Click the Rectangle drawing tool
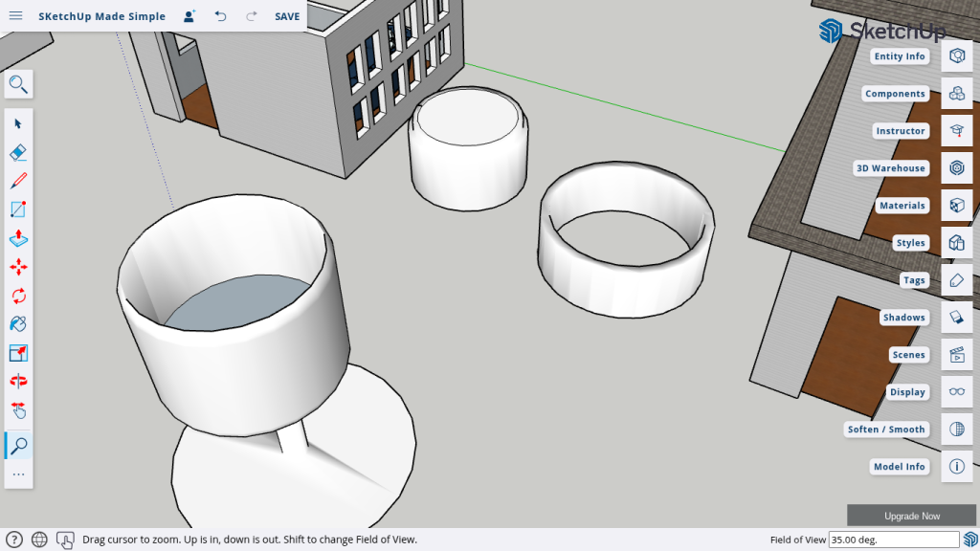Screen dimensions: 980x551 tap(18, 209)
